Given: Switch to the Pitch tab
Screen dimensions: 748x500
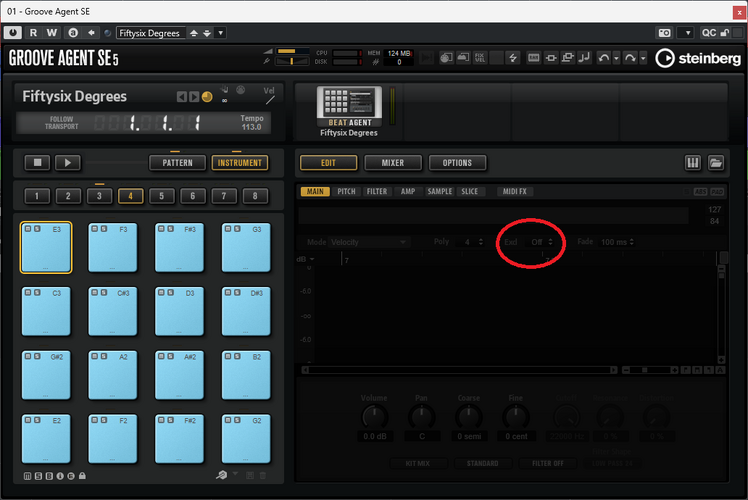Looking at the screenshot, I should [346, 191].
